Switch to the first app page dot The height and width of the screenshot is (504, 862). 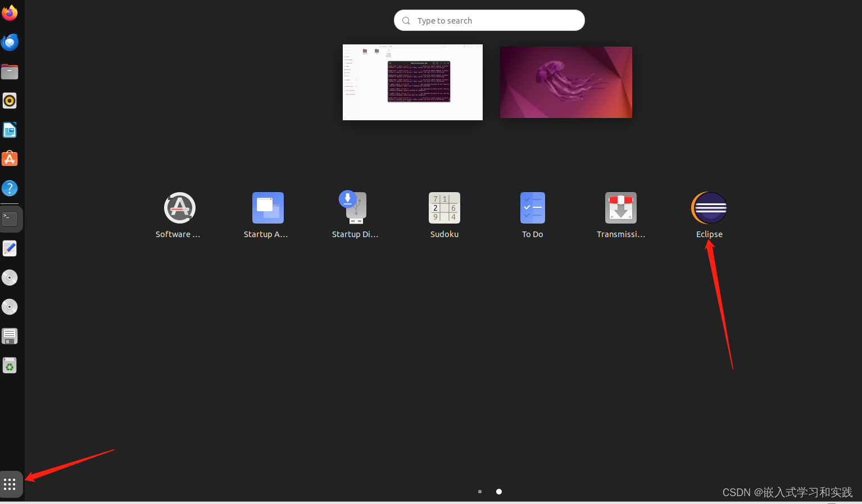coord(479,492)
